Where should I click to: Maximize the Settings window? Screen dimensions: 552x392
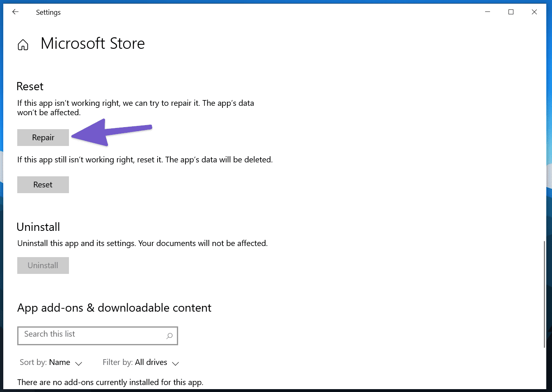[511, 12]
